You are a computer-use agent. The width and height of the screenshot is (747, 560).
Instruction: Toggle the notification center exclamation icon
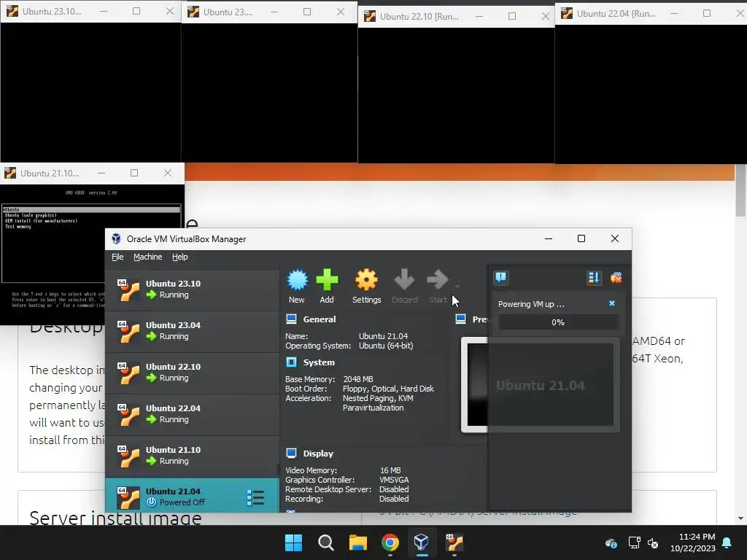(500, 278)
